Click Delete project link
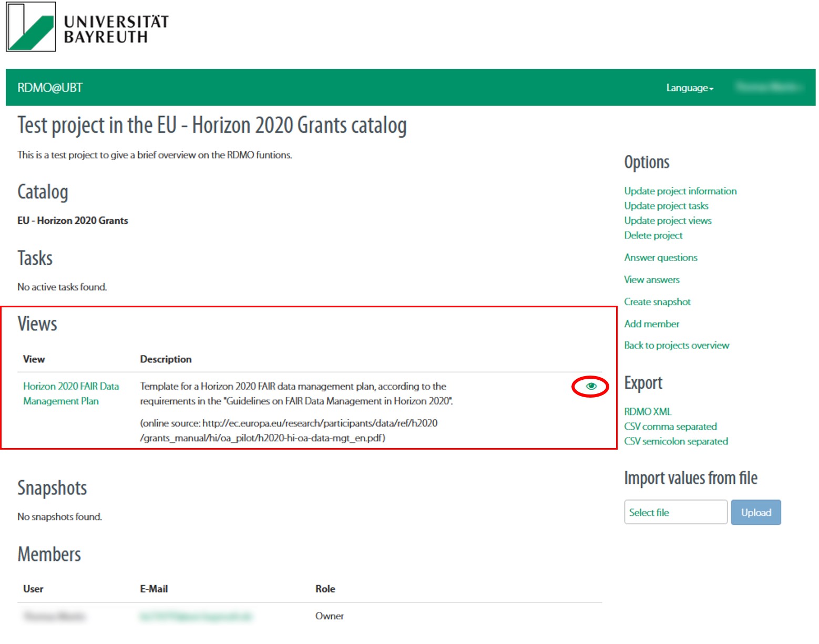Image resolution: width=819 pixels, height=644 pixels. 653,235
